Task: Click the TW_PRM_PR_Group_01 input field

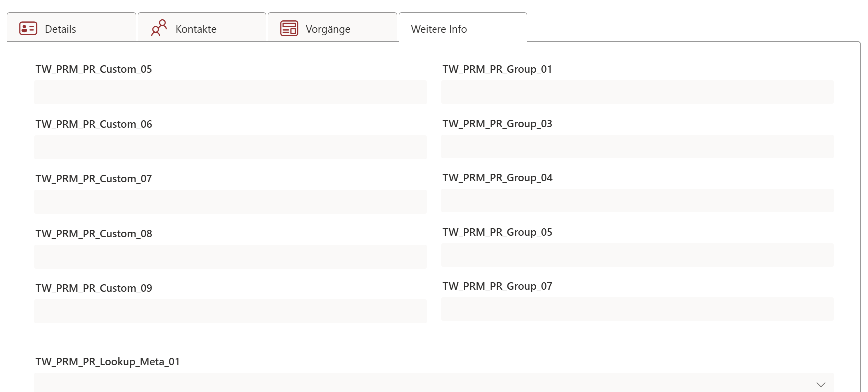Action: click(x=637, y=92)
